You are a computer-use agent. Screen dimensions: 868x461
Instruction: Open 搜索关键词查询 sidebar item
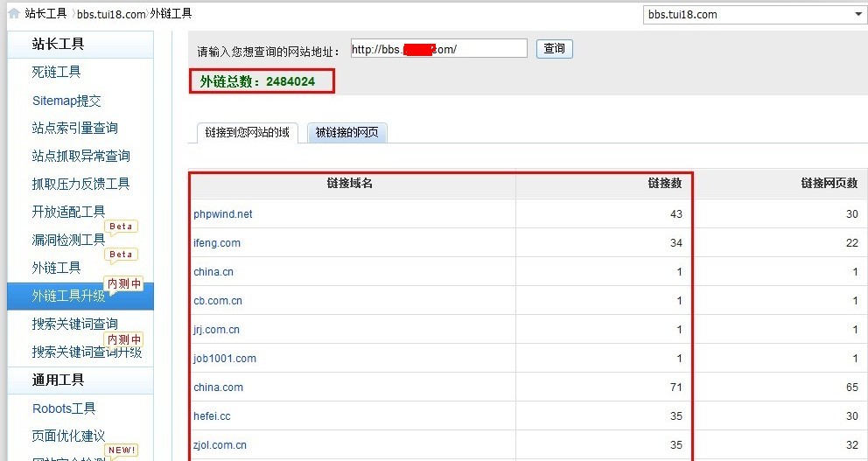tap(74, 325)
